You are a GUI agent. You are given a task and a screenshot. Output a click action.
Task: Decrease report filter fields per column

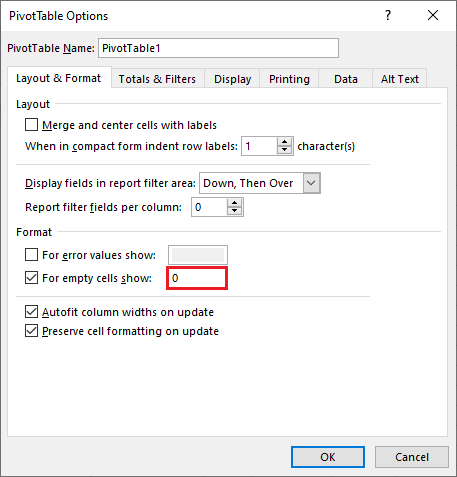pyautogui.click(x=234, y=211)
